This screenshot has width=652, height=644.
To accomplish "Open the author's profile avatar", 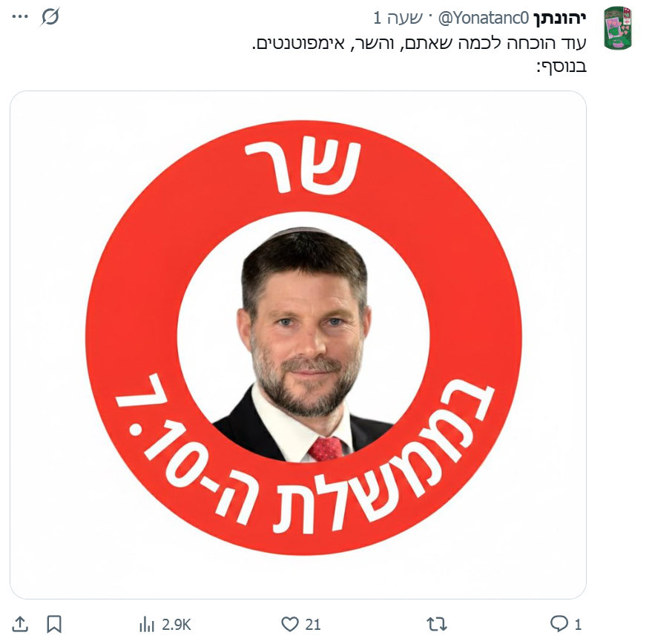I will pyautogui.click(x=618, y=28).
